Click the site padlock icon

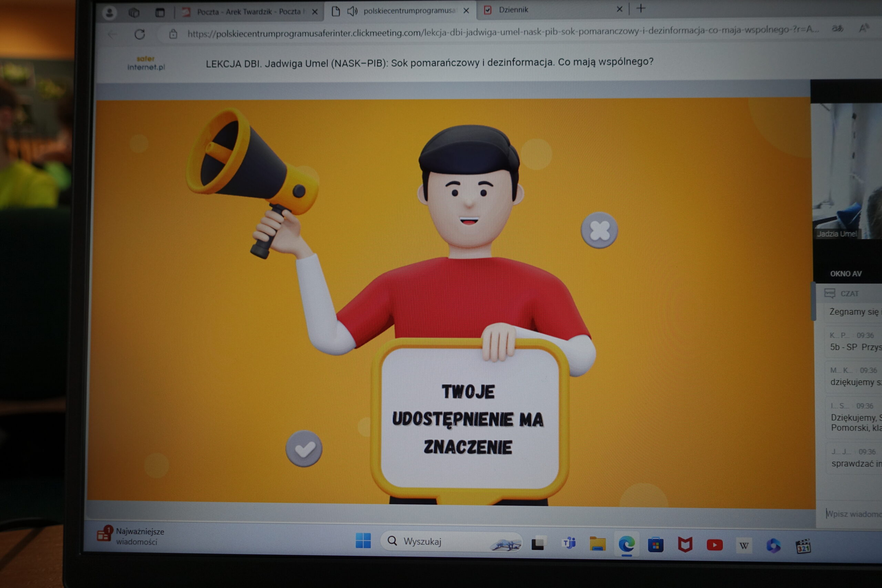[x=173, y=34]
